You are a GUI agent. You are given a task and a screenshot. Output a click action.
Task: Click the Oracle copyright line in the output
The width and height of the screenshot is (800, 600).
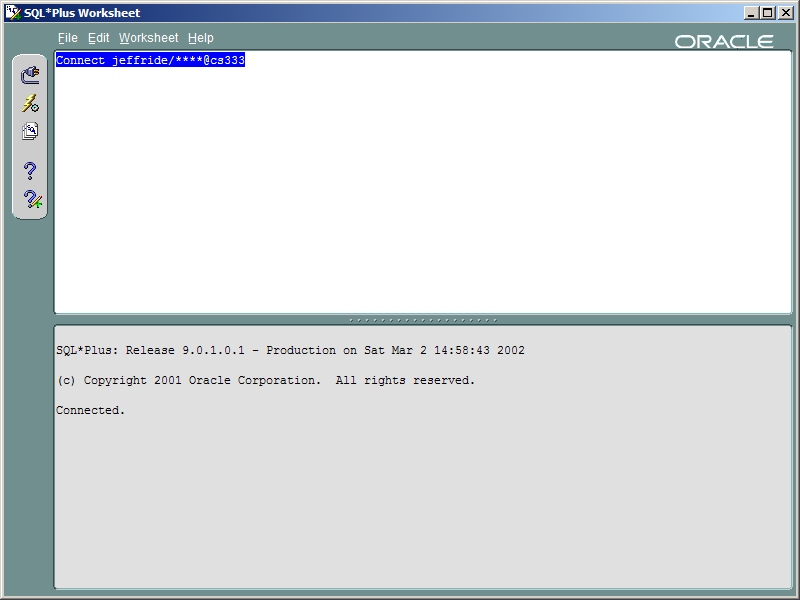265,381
